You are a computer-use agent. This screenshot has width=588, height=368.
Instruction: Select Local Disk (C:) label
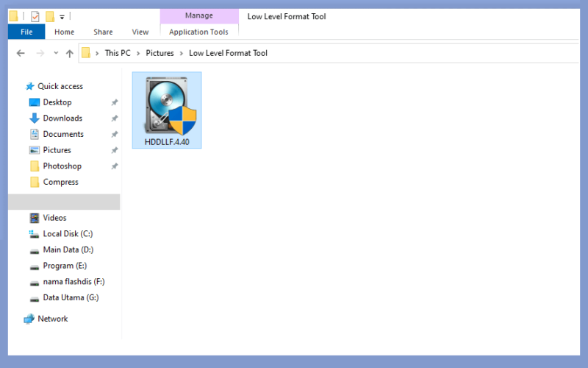[68, 234]
